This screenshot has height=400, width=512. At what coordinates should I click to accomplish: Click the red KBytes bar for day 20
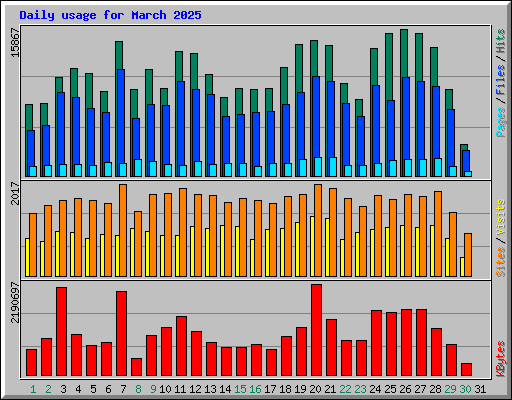pyautogui.click(x=316, y=330)
